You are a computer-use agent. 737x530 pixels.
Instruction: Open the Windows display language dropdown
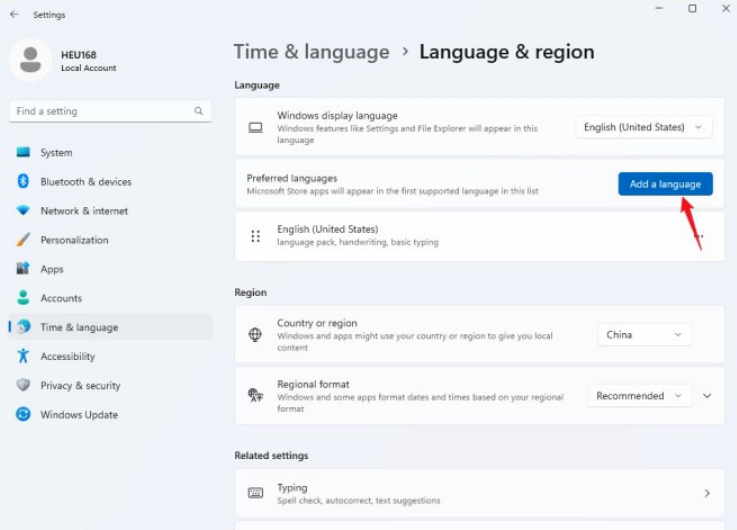coord(643,127)
